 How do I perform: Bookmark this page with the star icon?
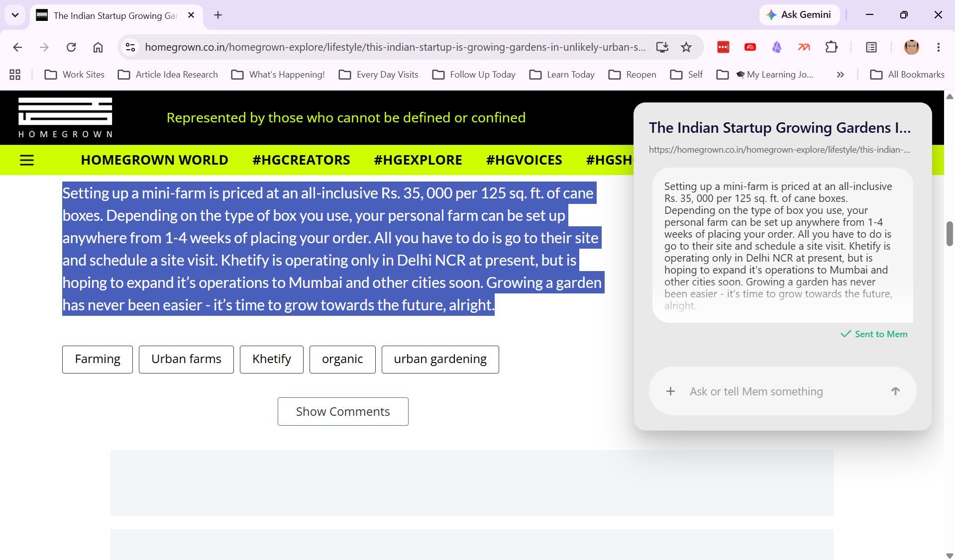point(686,47)
